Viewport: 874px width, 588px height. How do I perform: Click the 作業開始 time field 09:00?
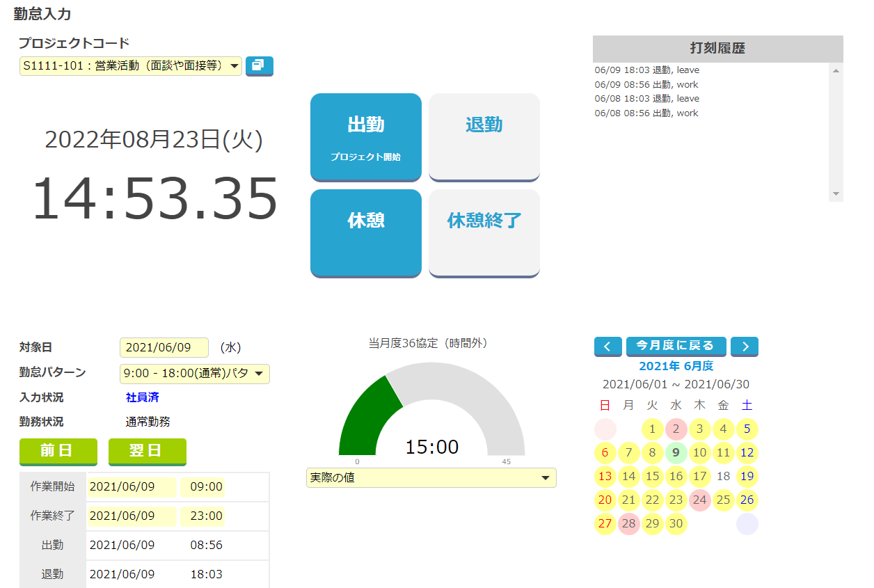click(202, 487)
